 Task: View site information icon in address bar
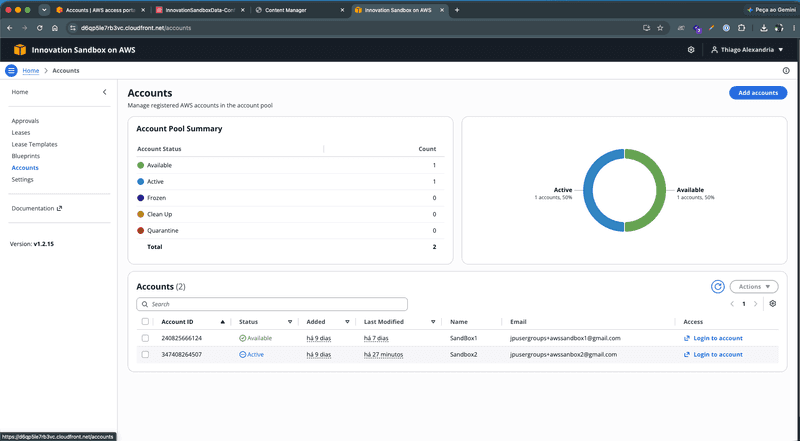point(72,28)
